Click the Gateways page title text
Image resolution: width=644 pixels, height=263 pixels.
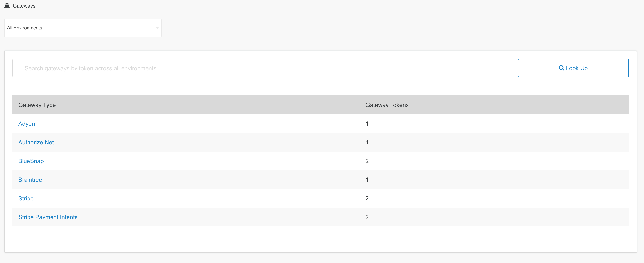[24, 6]
